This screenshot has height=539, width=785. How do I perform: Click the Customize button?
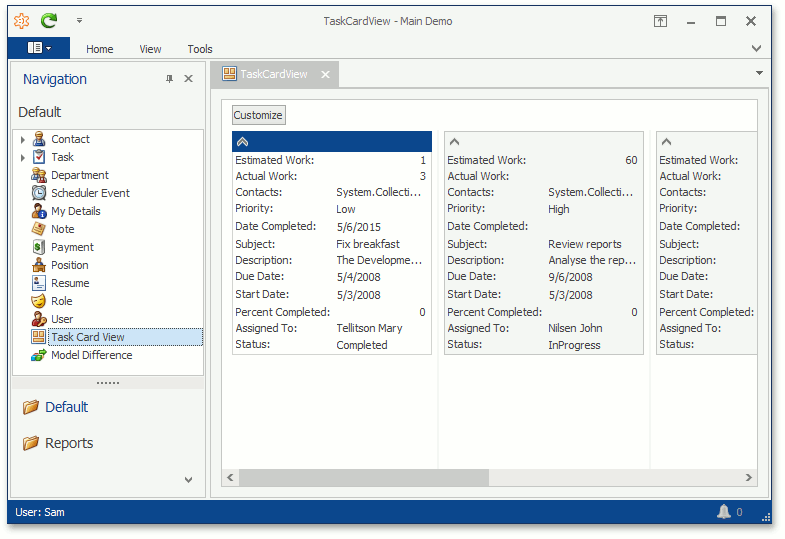pyautogui.click(x=258, y=115)
